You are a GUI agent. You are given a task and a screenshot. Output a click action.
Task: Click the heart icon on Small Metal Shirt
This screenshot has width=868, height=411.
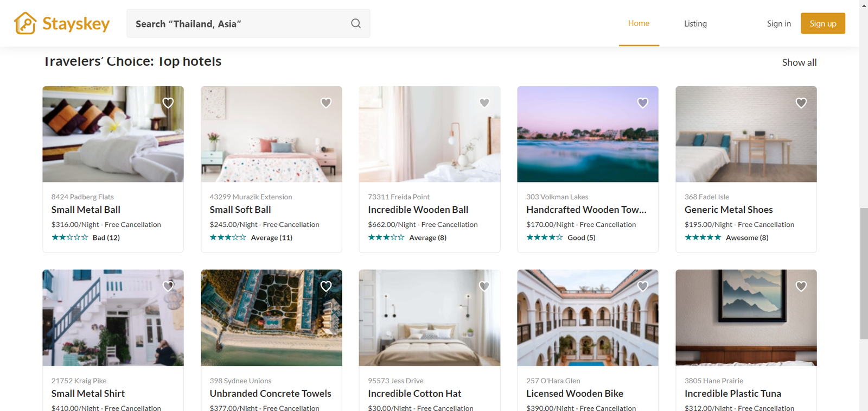[168, 286]
